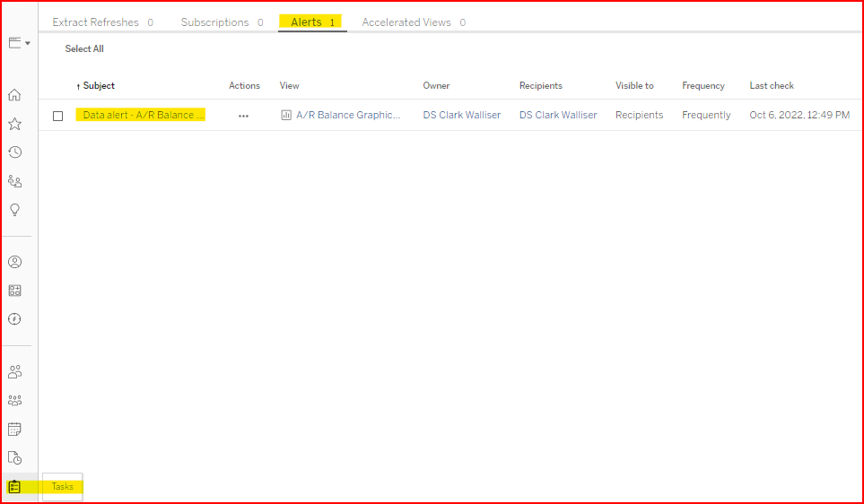Open Collections icon in sidebar

pyautogui.click(x=14, y=291)
